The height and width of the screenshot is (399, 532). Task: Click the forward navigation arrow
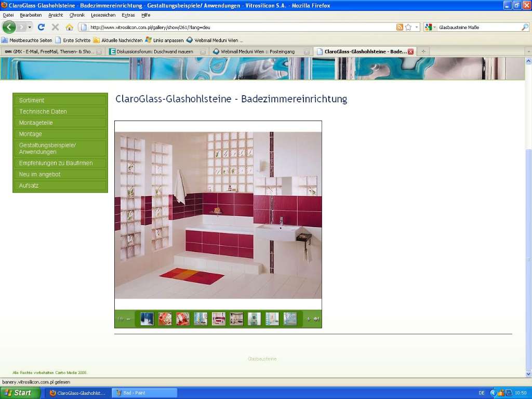tap(22, 27)
